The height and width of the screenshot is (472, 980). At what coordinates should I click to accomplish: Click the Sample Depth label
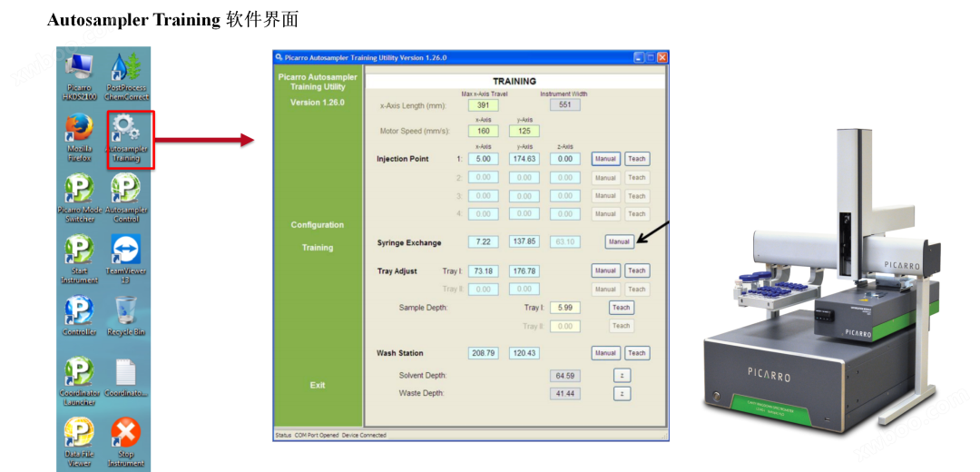(423, 308)
